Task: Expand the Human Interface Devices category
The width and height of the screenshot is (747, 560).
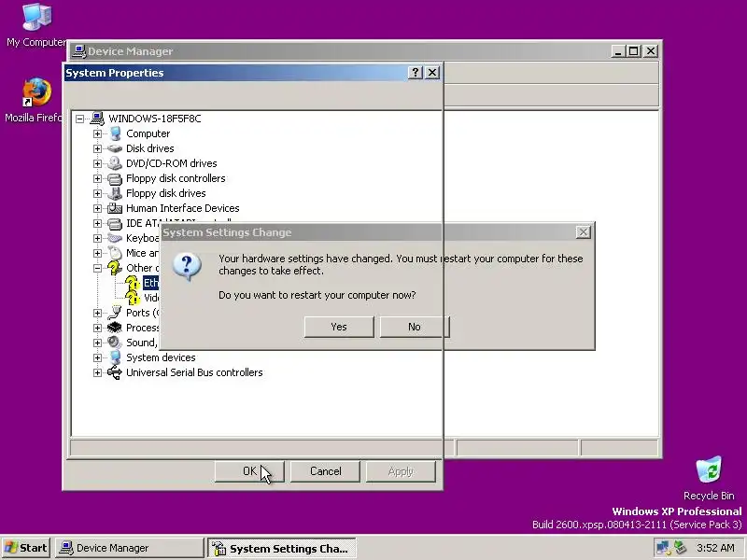Action: (x=97, y=208)
